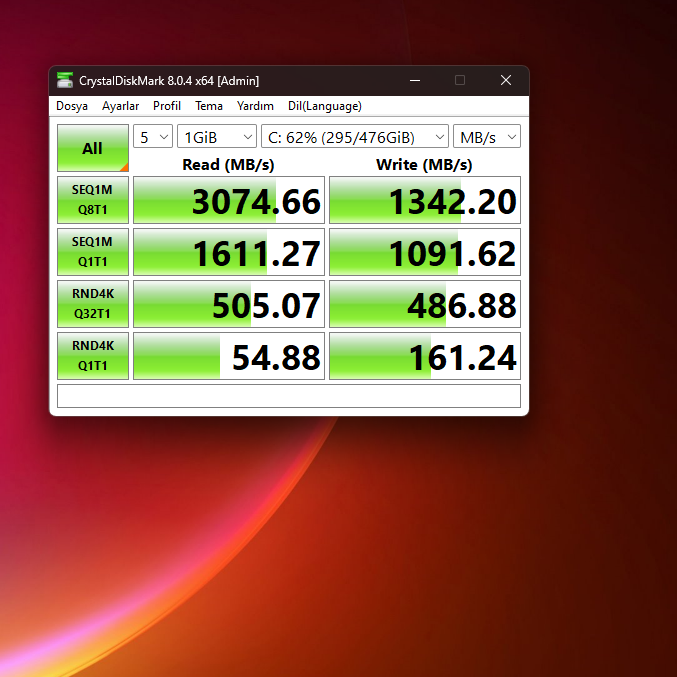Click the CrystalDiskMark app icon in title bar
The width and height of the screenshot is (677, 677).
(x=65, y=80)
